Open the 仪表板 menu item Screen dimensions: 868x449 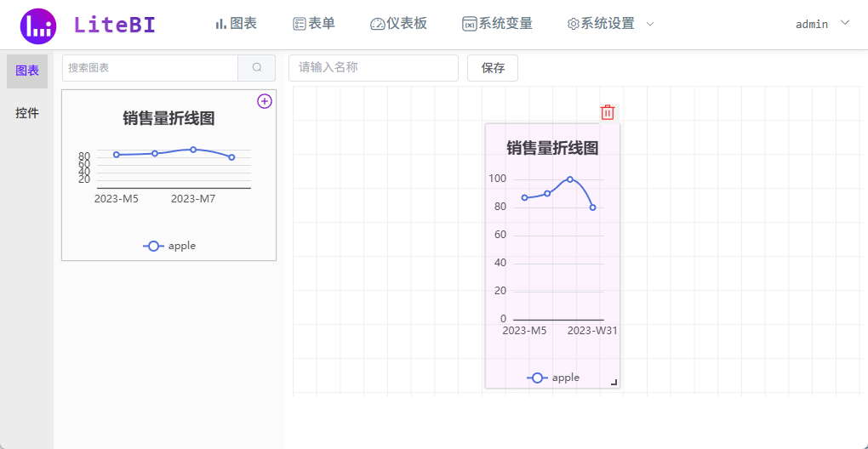[398, 24]
